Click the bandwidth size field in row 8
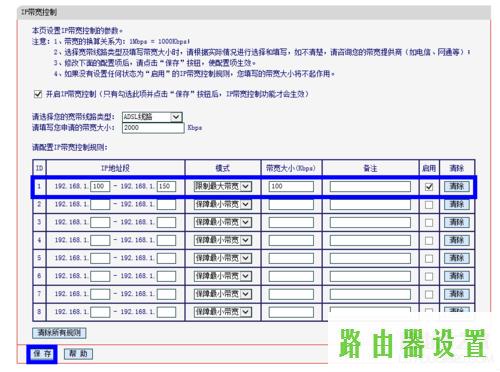Screen dimensions: 500x372 tap(291, 312)
